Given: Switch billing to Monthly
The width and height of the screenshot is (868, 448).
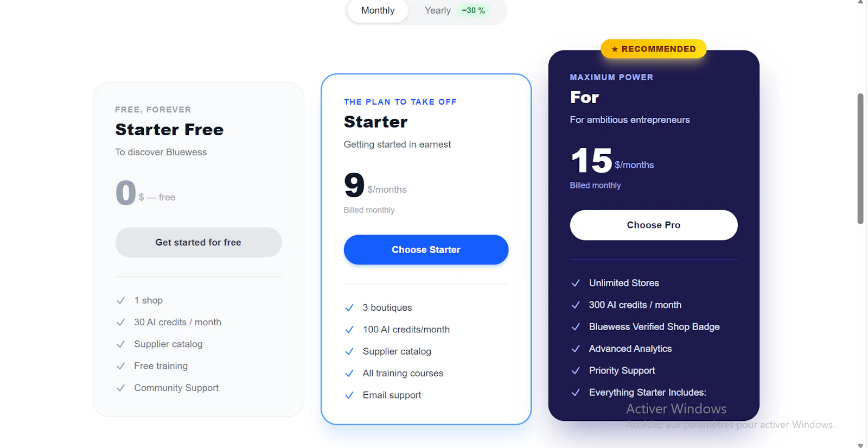Looking at the screenshot, I should [378, 10].
